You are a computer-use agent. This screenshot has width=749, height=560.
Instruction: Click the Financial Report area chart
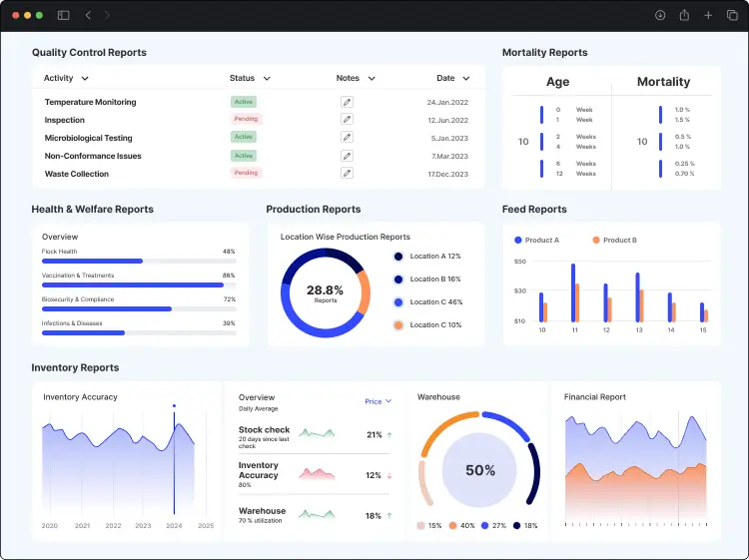click(636, 471)
